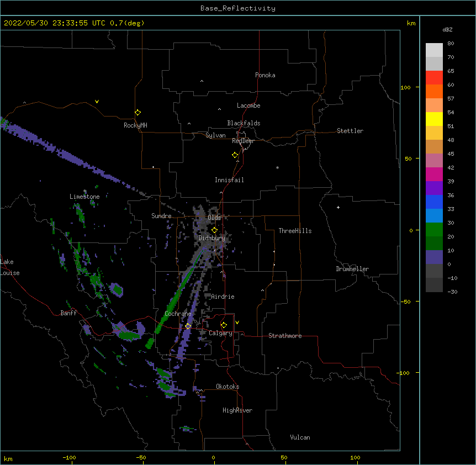Click the white plus marker north of Drumheller
The image size is (476, 465).
[x=338, y=207]
